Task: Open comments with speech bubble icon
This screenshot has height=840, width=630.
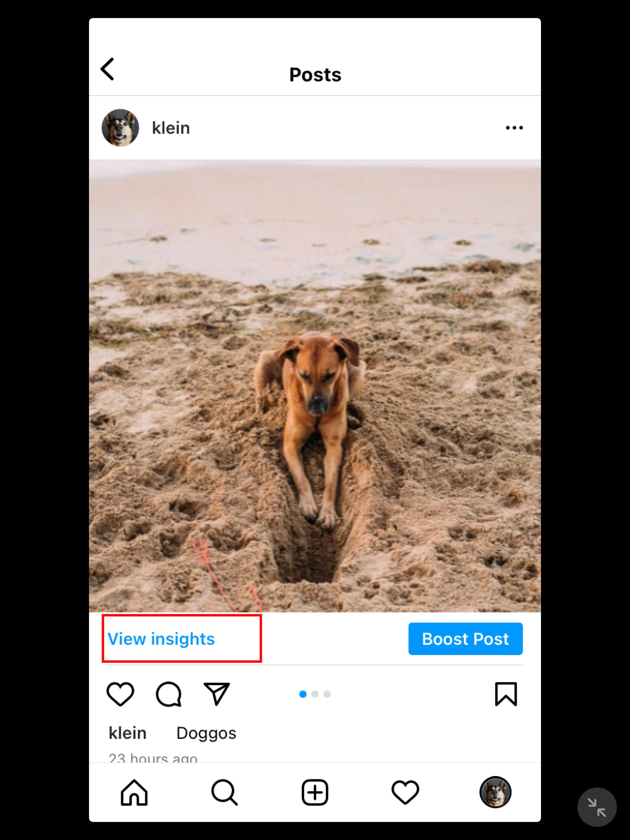Action: coord(168,694)
